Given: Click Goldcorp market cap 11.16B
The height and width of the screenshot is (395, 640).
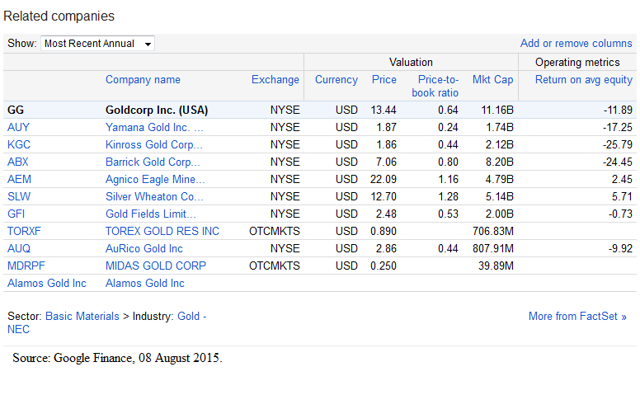Looking at the screenshot, I should (497, 110).
